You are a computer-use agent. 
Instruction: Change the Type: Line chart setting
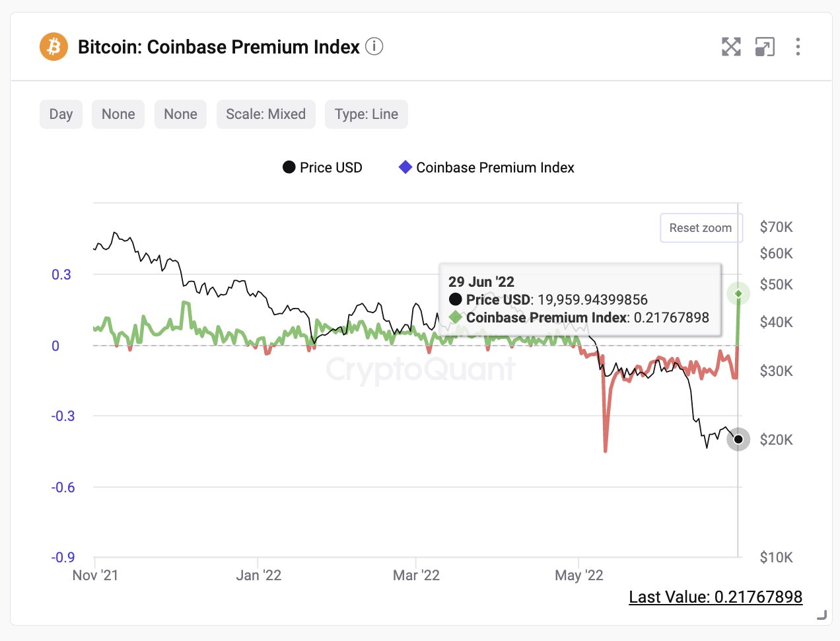[366, 114]
